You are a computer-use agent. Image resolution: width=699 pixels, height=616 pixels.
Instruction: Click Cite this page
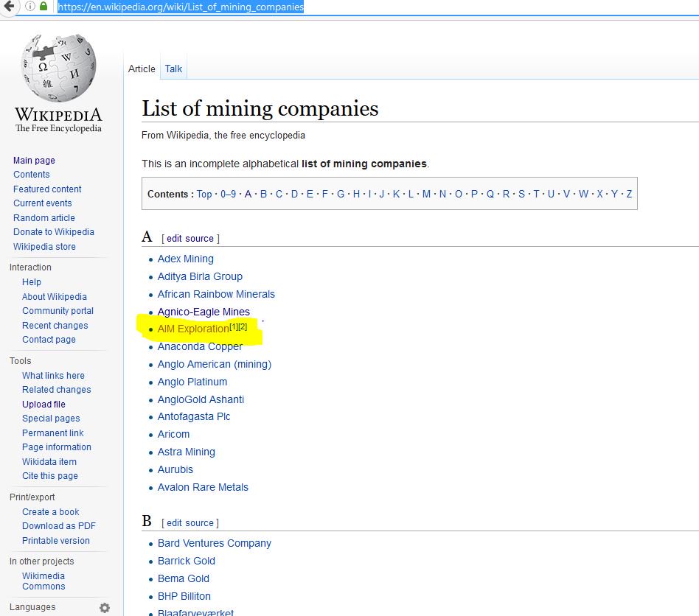tap(50, 476)
